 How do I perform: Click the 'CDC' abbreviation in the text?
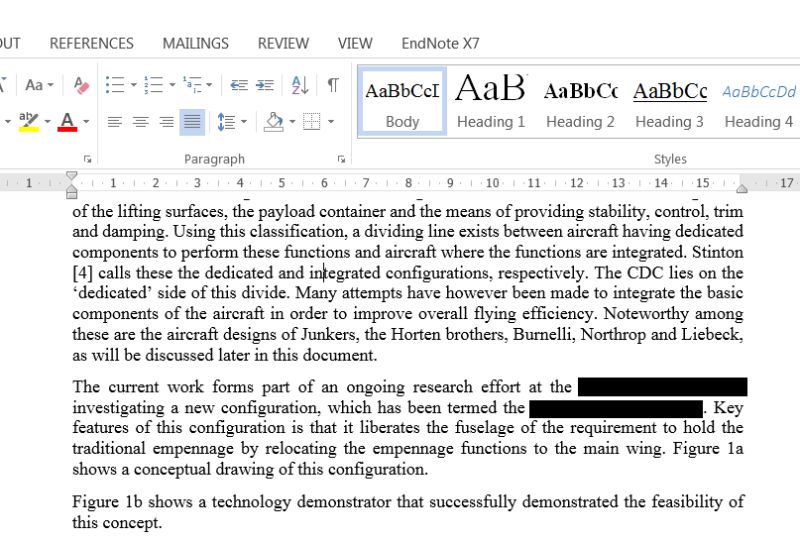[645, 273]
